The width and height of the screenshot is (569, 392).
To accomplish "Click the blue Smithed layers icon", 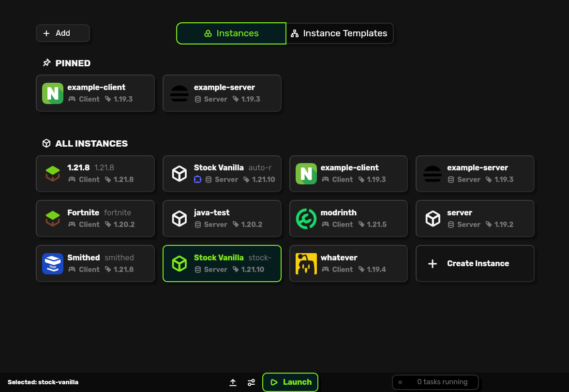I will [53, 263].
